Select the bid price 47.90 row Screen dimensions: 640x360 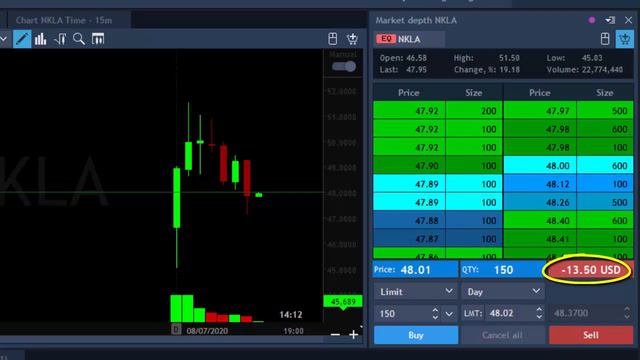[x=438, y=166]
